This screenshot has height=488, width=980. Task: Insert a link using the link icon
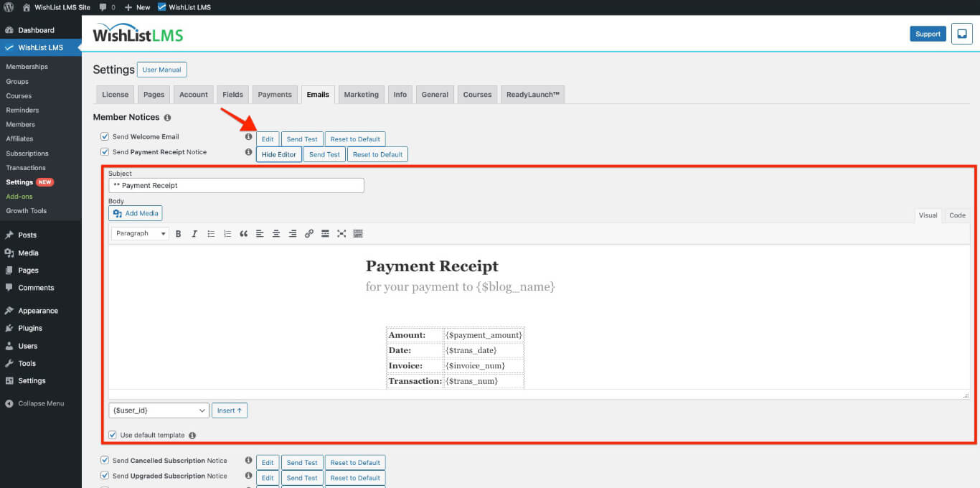[x=309, y=233]
